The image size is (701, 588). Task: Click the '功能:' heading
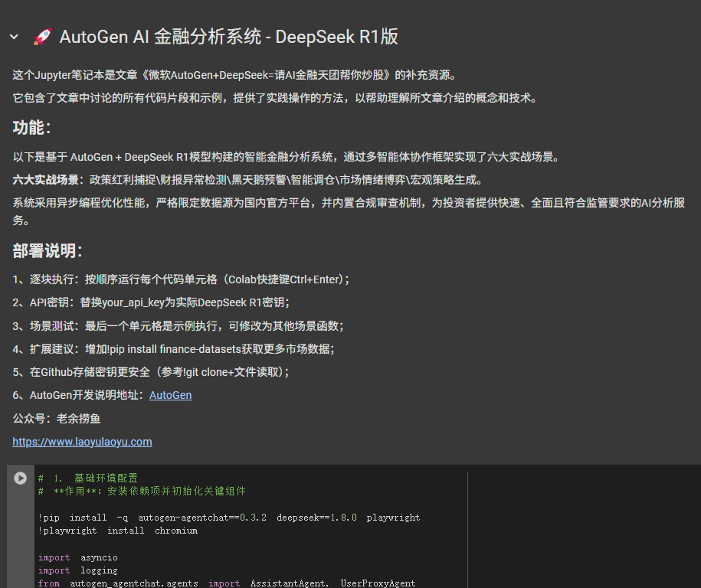coord(32,128)
